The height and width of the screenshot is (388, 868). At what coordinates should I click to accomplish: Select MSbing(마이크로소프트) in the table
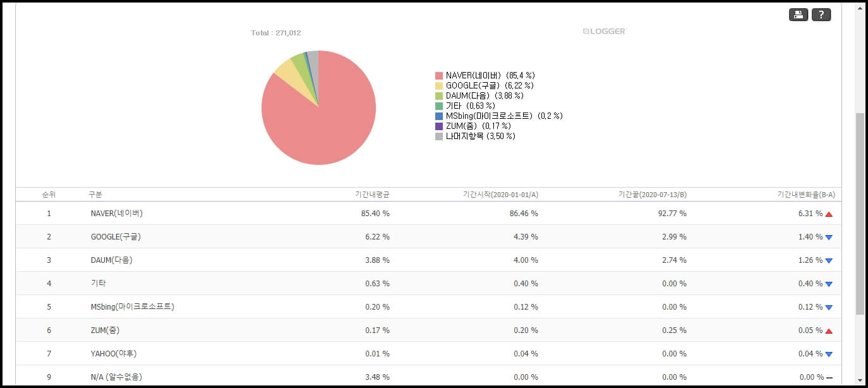[133, 307]
